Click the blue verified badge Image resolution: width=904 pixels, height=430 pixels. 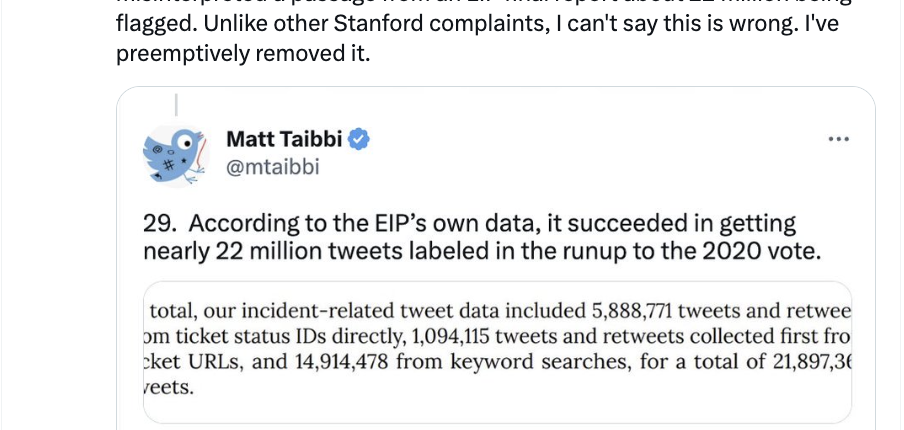pyautogui.click(x=359, y=139)
